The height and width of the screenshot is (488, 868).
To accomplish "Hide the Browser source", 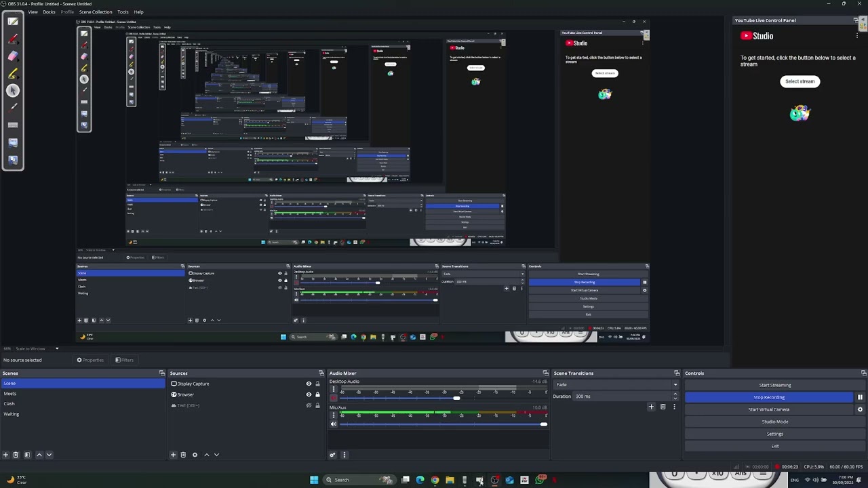I will 309,394.
